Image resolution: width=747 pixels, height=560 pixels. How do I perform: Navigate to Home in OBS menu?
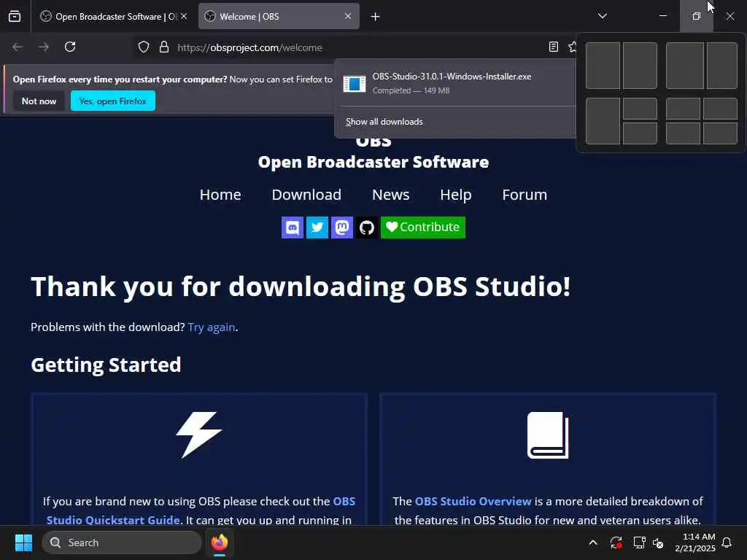tap(220, 195)
